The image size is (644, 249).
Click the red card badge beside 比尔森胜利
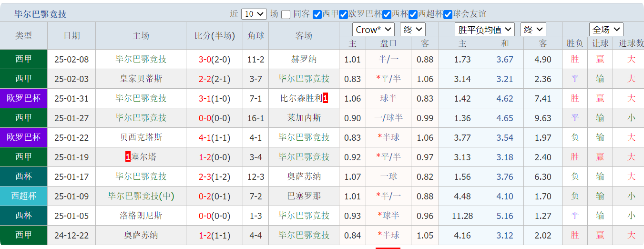(x=326, y=99)
